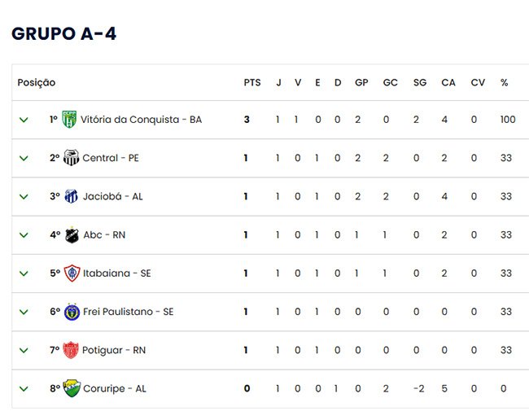
Task: Expand the Coruripe - AL row chevron
Action: pos(24,389)
